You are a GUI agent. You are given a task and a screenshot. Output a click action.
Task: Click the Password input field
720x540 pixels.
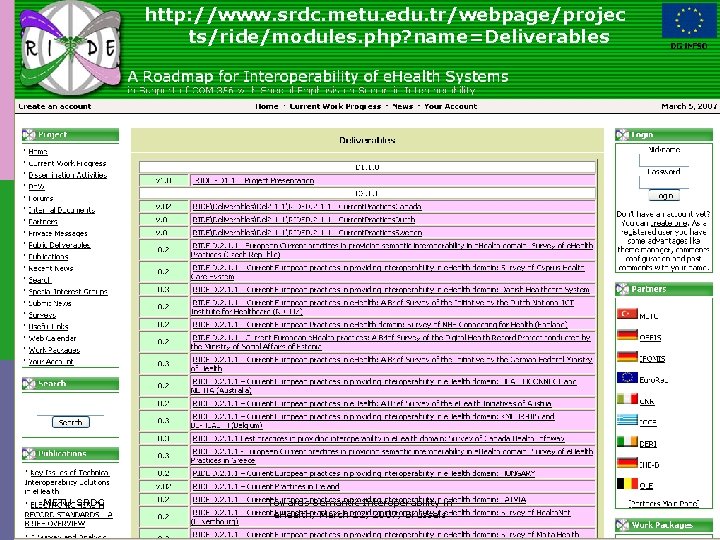(664, 182)
